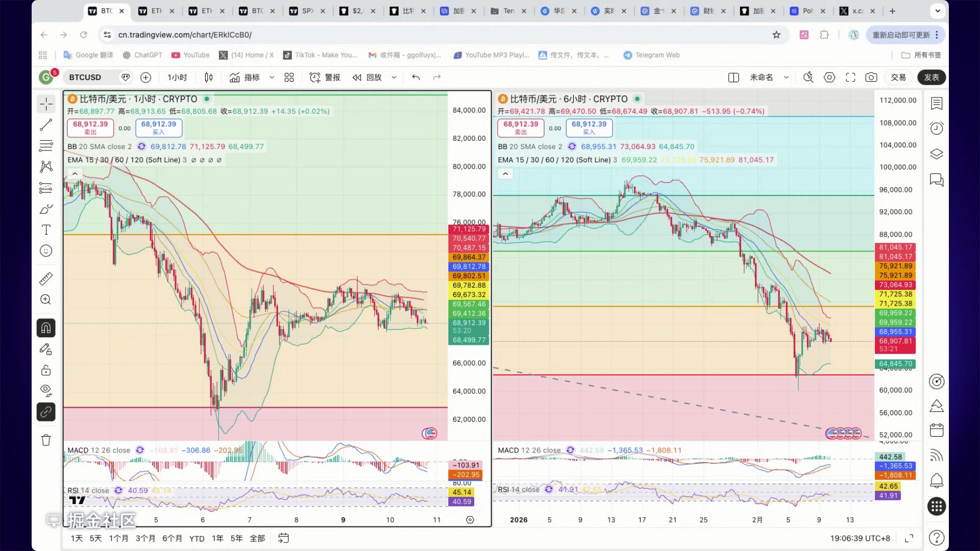This screenshot has width=980, height=551.
Task: Open the calendar panel in right sidebar
Action: click(937, 430)
